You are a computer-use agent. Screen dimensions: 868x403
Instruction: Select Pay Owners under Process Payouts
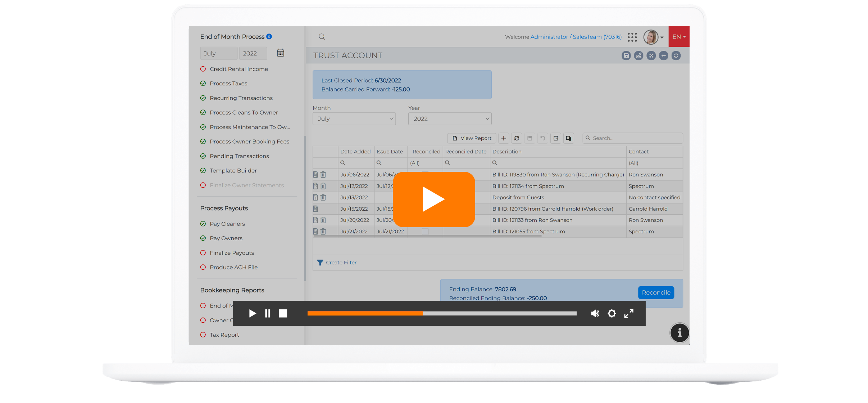coord(226,238)
